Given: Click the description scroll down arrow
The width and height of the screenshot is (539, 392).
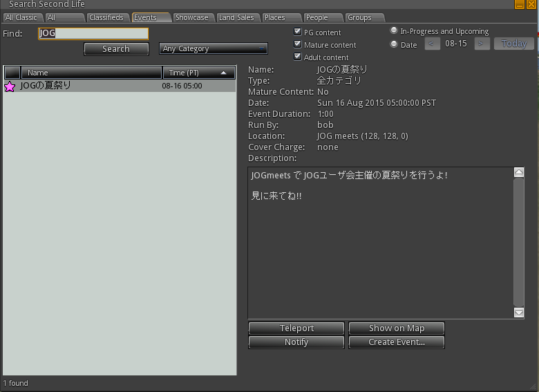Looking at the screenshot, I should pos(519,312).
